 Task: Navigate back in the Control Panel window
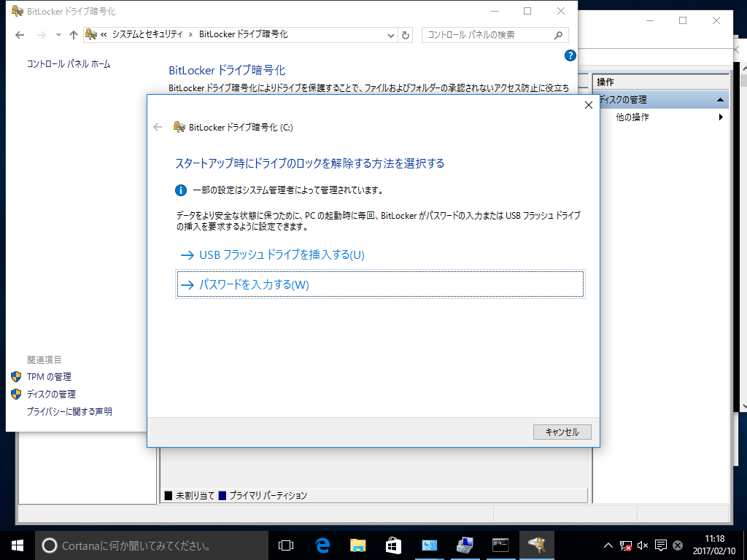(20, 35)
